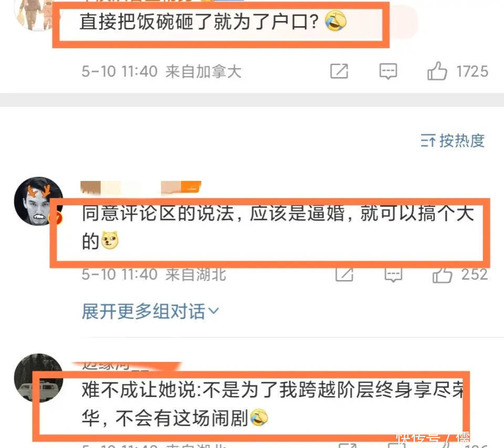The image size is (504, 448).
Task: Click the like count 1725
Action: click(472, 71)
